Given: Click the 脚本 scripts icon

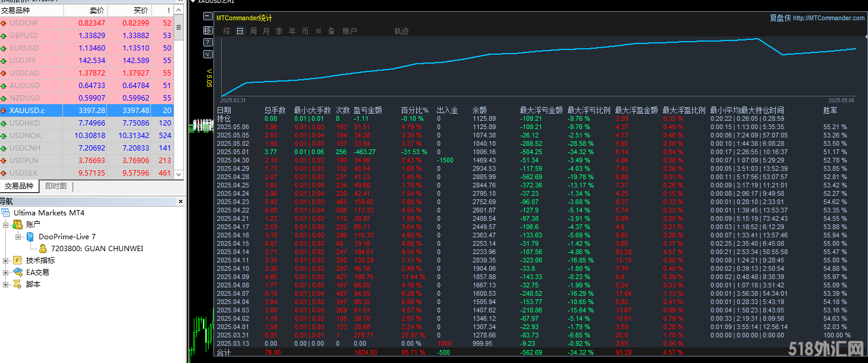Looking at the screenshot, I should tap(17, 284).
